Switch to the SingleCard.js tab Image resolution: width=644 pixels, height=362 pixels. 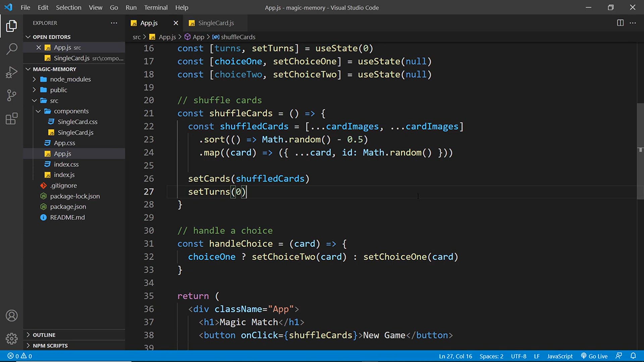point(216,23)
